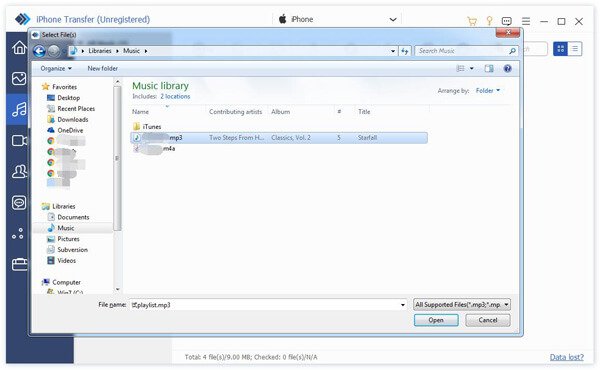Open the feedback chat icon

[x=507, y=21]
